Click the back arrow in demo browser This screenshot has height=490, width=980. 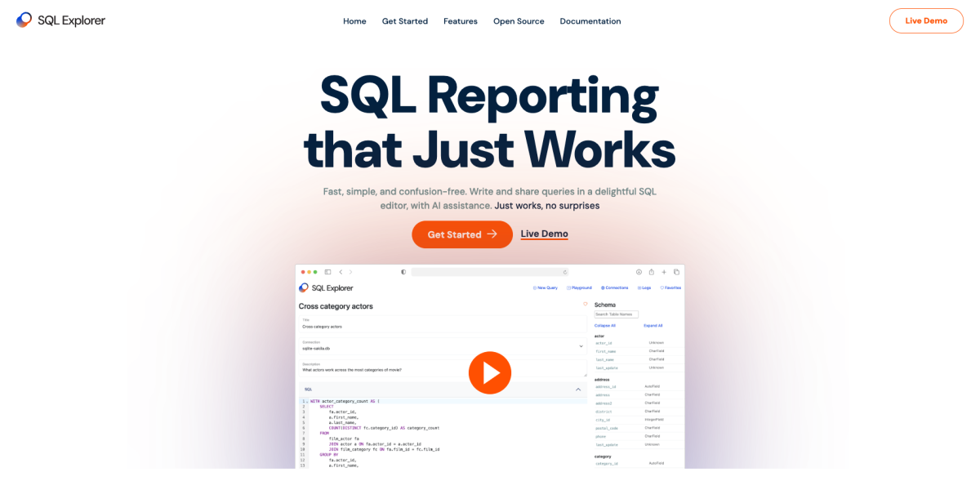tap(341, 272)
